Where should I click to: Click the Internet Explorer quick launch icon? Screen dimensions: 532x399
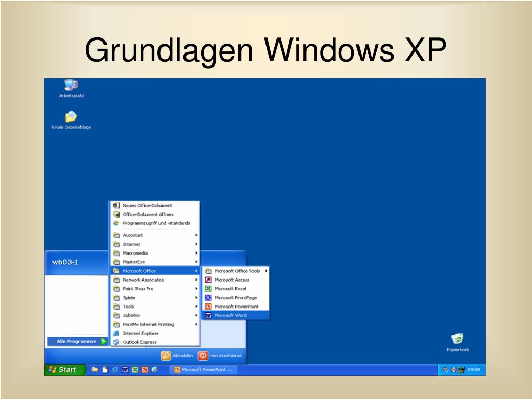pos(115,370)
